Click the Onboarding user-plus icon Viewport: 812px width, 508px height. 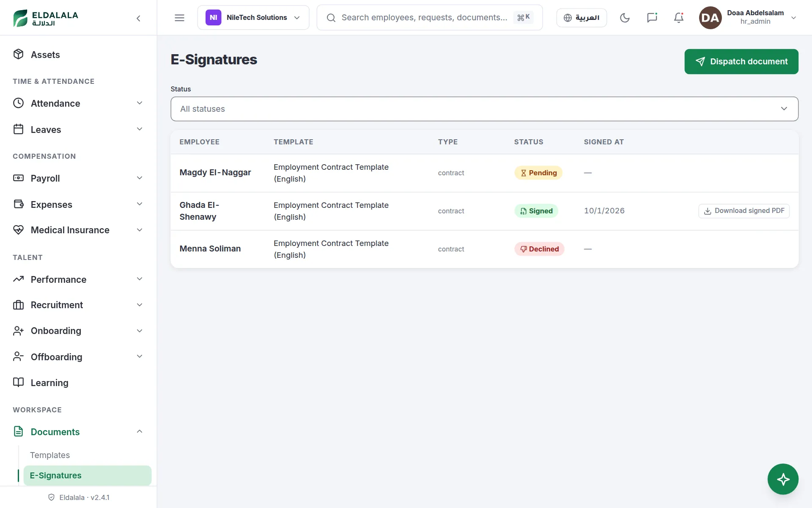[x=18, y=331]
